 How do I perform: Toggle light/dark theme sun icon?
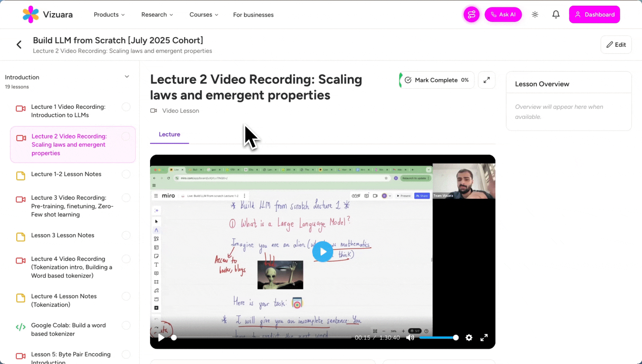[x=535, y=14]
